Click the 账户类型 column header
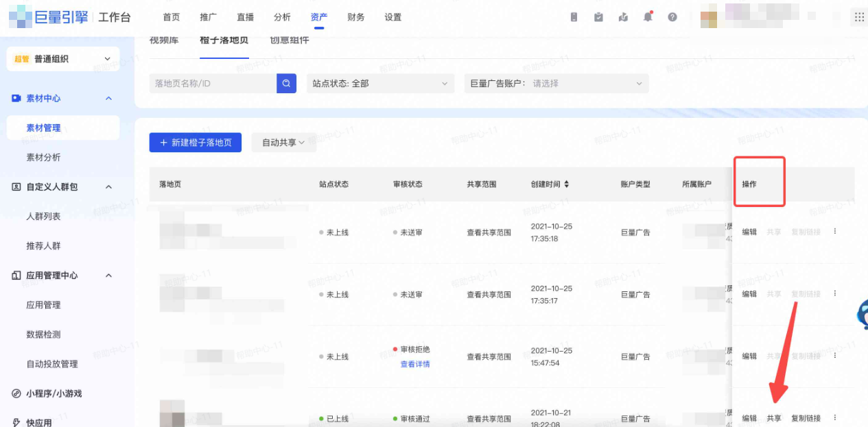Screen dimensions: 868x427 coord(635,184)
